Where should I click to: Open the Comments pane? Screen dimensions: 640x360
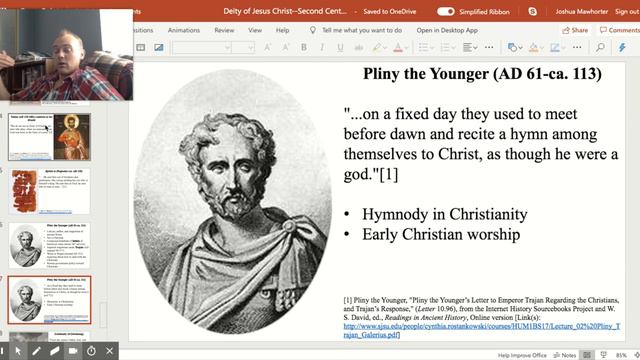point(619,30)
